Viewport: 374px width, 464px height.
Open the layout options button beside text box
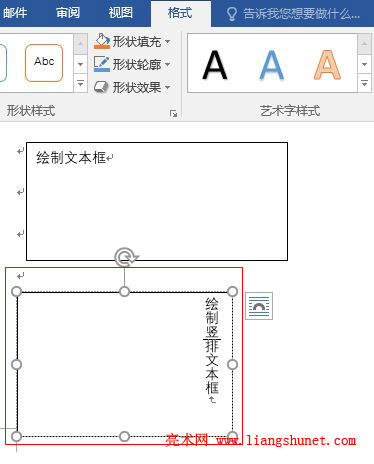[259, 306]
